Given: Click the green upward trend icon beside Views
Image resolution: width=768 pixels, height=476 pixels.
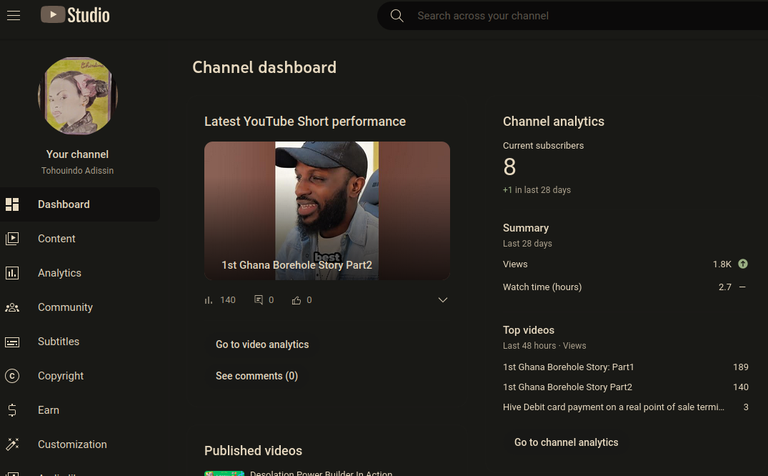Looking at the screenshot, I should pos(743,264).
